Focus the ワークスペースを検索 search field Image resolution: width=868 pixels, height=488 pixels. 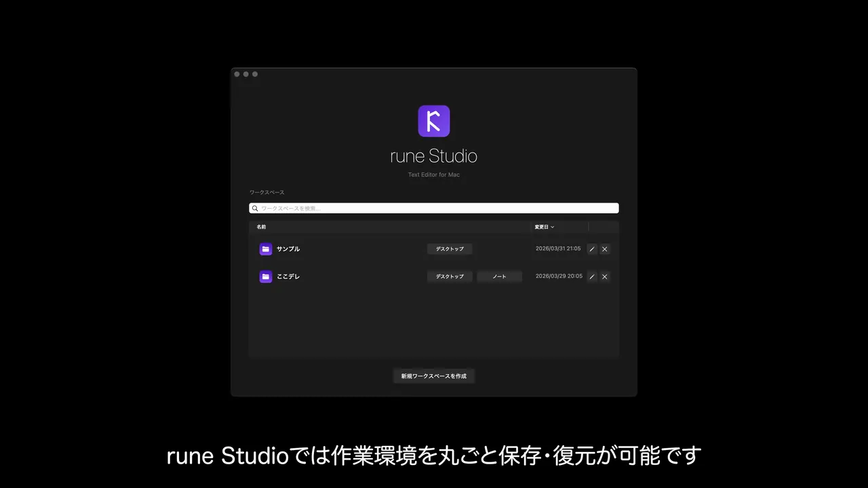tap(434, 209)
